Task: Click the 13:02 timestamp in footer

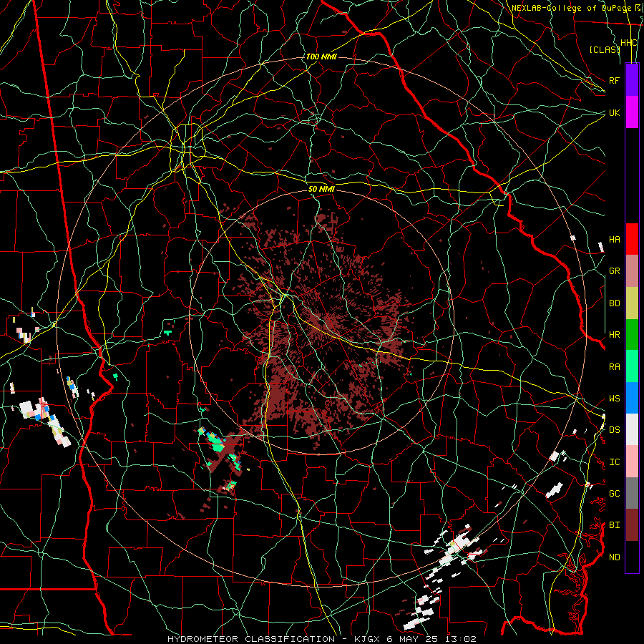Action: click(459, 639)
